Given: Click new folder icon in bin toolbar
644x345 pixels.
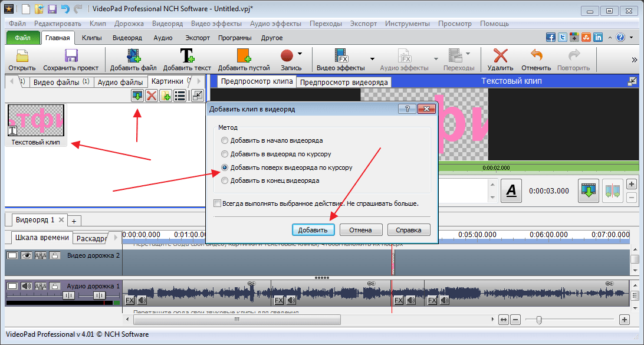Looking at the screenshot, I should click(166, 96).
